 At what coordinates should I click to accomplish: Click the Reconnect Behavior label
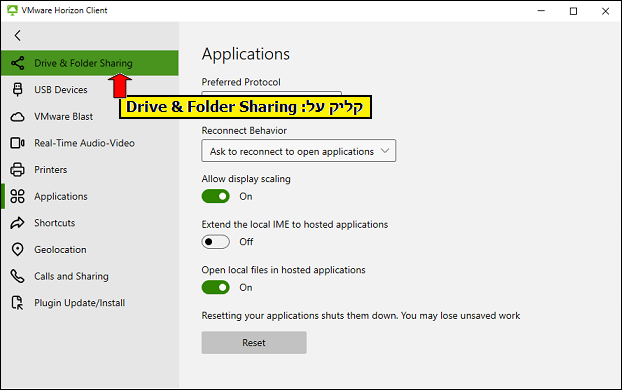point(244,131)
